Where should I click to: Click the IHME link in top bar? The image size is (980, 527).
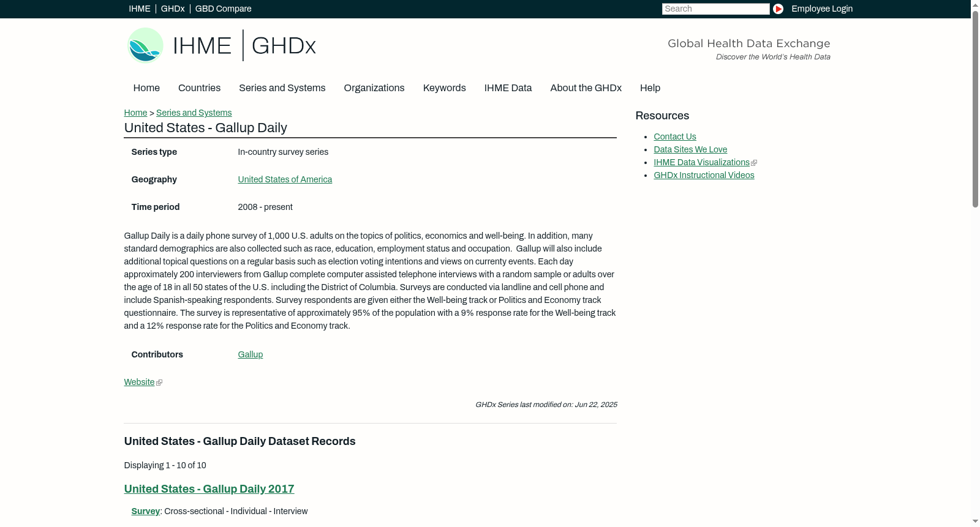(140, 9)
